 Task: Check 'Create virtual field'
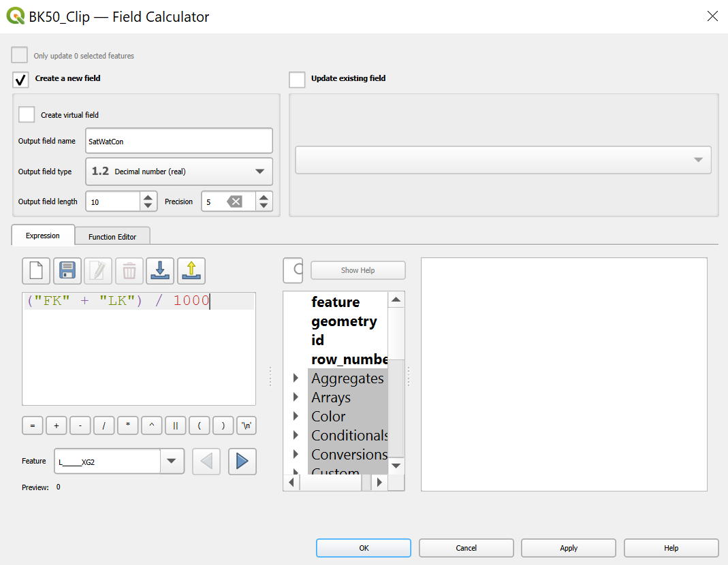(x=27, y=114)
